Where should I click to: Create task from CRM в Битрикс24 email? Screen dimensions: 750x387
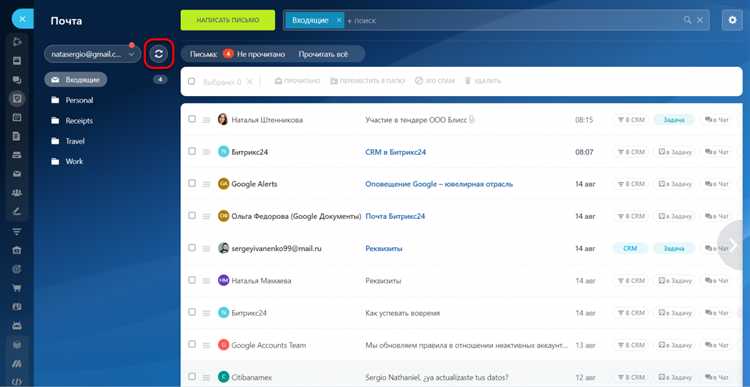click(x=674, y=152)
